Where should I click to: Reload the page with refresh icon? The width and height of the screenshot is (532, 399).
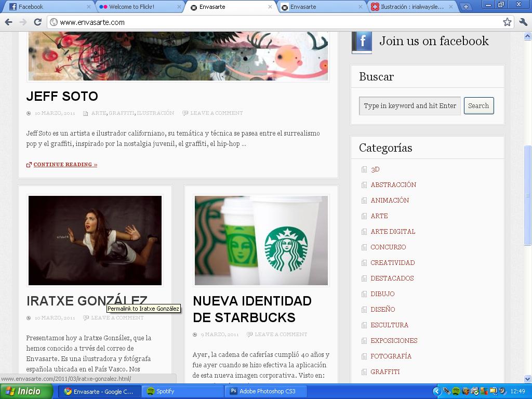click(x=37, y=22)
